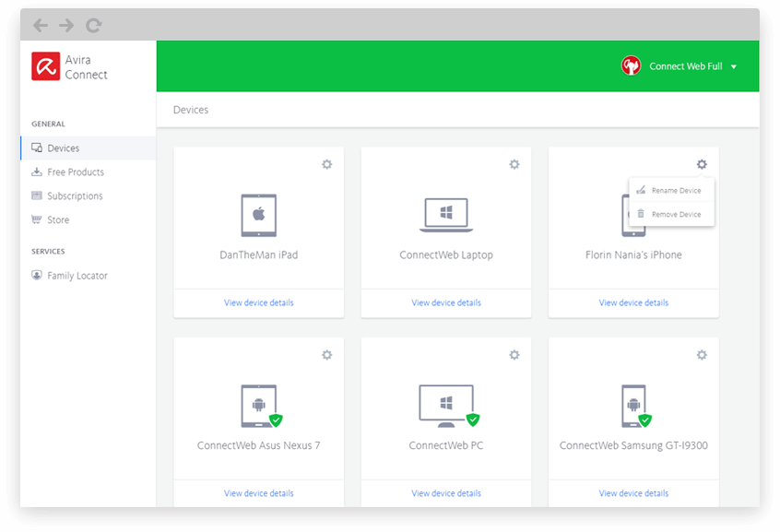The height and width of the screenshot is (532, 780).
Task: View device details for DanTheMan iPad
Action: click(x=258, y=302)
